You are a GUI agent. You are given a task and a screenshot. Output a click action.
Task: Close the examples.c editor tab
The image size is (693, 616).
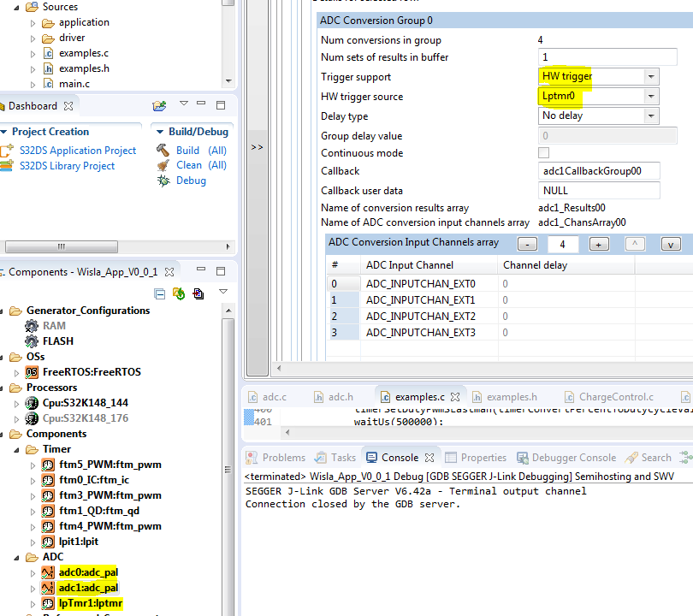(455, 397)
